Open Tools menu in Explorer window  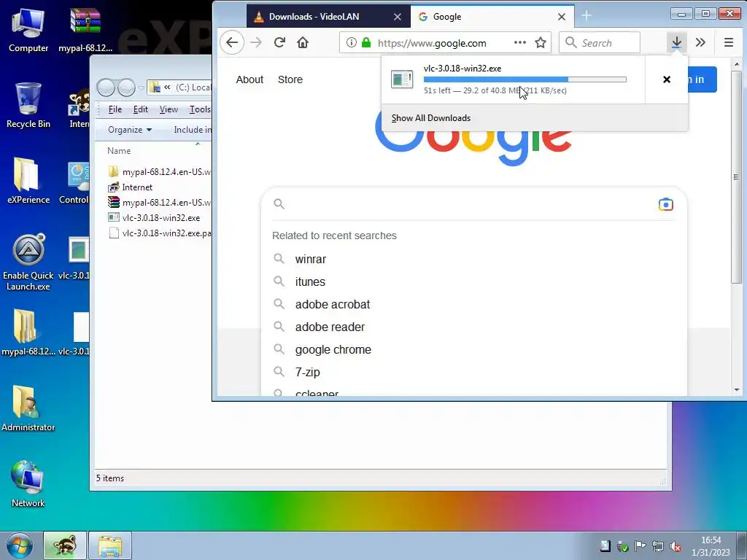point(200,109)
